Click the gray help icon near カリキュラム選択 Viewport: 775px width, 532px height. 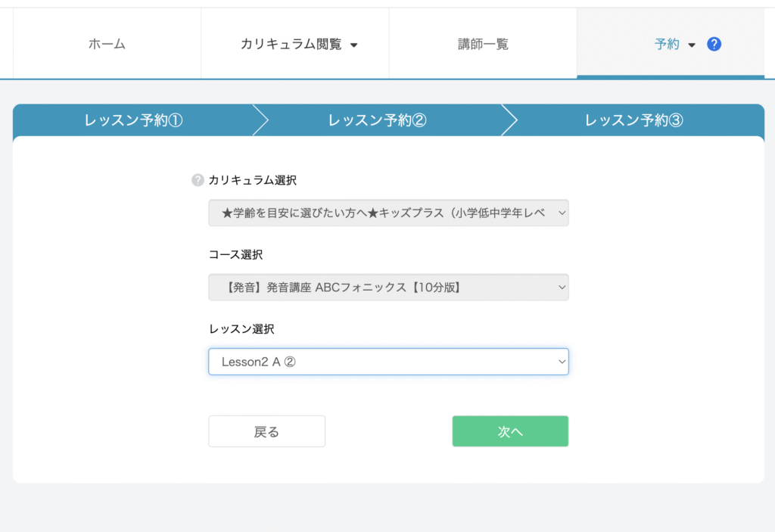click(198, 180)
